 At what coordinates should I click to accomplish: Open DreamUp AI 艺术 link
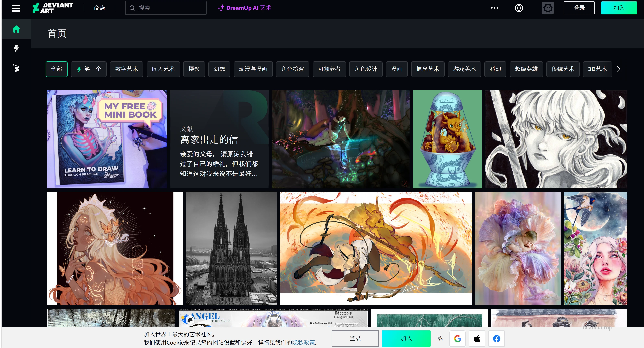[244, 8]
